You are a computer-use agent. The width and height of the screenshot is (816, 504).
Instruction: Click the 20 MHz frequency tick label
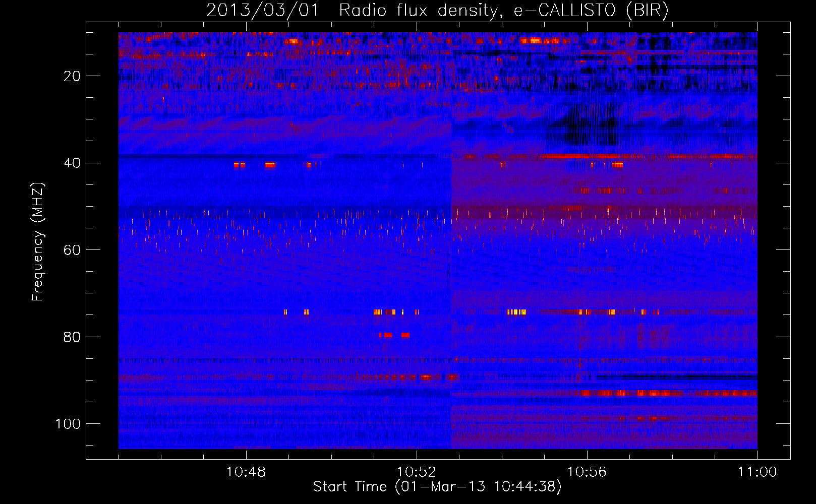[x=72, y=76]
